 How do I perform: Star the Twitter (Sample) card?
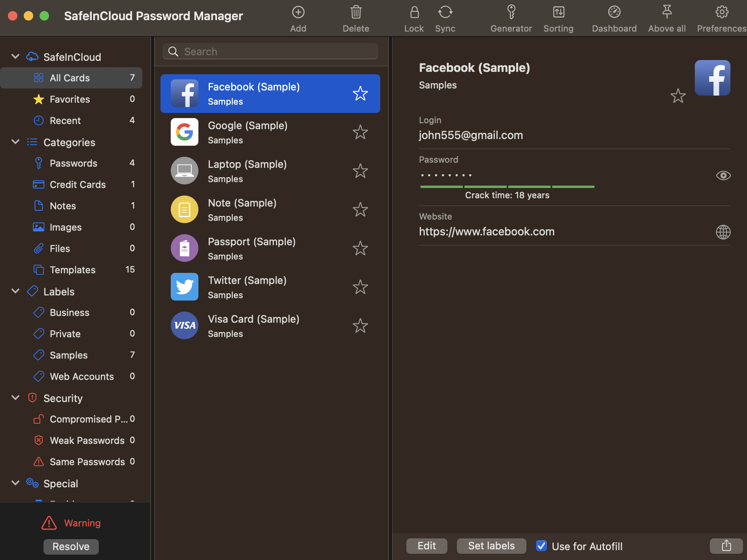[x=360, y=287]
